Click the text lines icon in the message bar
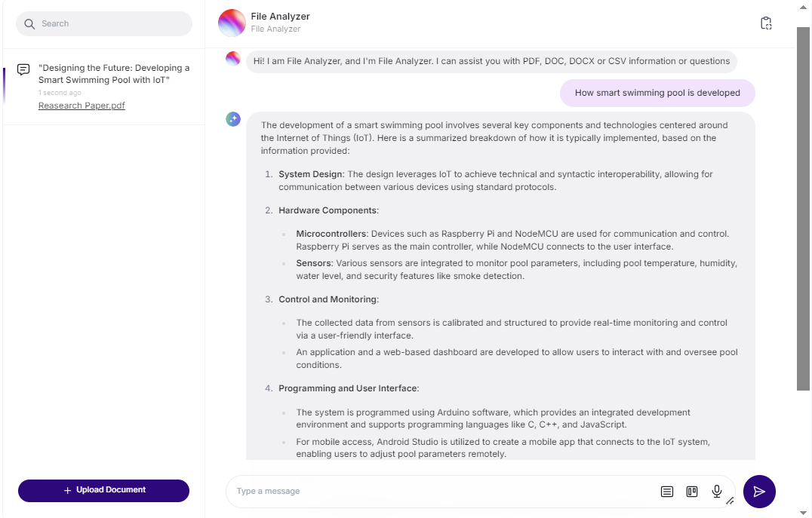Viewport: 812px width, 518px height. tap(666, 492)
